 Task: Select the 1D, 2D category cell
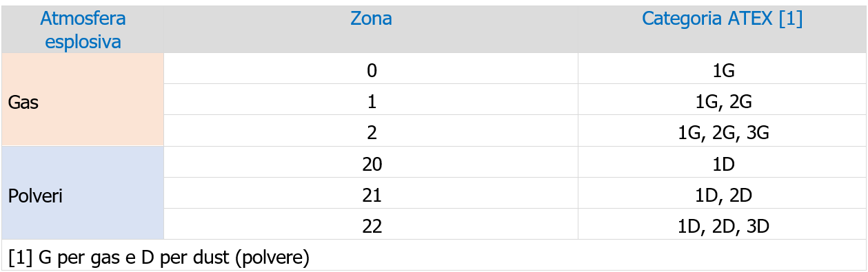click(722, 193)
